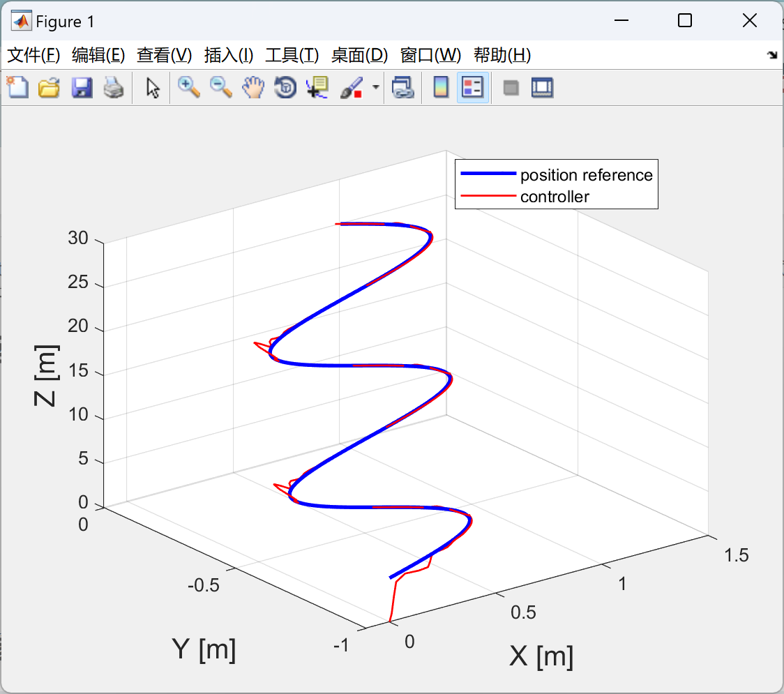Open the 桌面(D) menu
This screenshot has height=694, width=784.
tap(359, 55)
